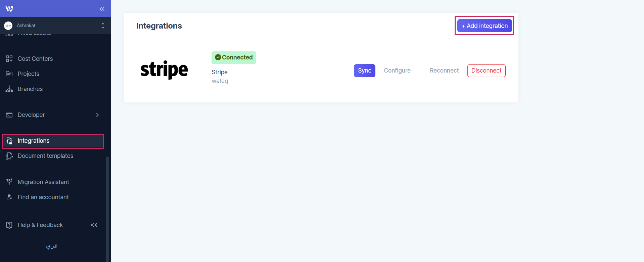Open Help & Feedback

pyautogui.click(x=40, y=225)
